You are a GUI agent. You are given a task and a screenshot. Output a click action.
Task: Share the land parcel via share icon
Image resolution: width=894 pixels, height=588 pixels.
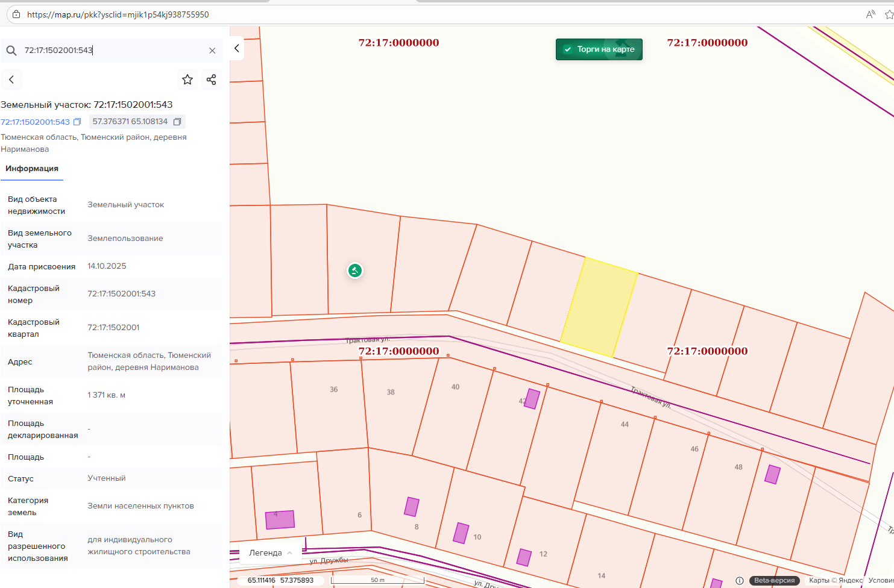coord(211,80)
